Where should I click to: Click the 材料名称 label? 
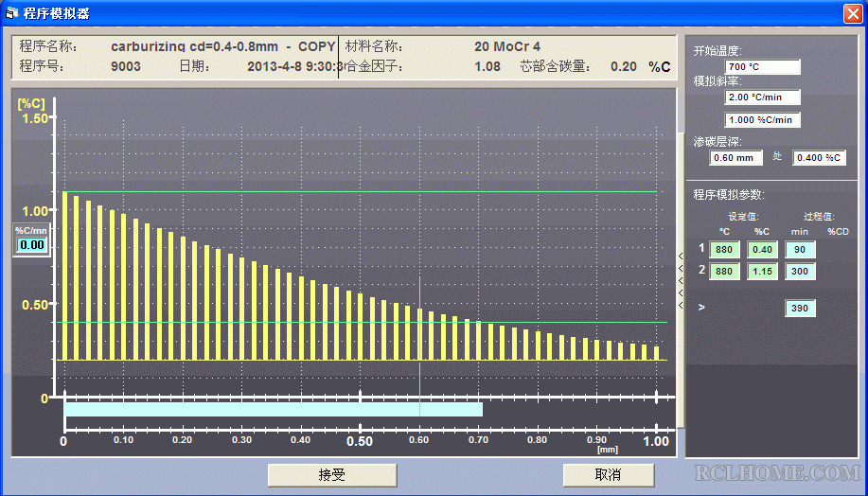tap(374, 46)
